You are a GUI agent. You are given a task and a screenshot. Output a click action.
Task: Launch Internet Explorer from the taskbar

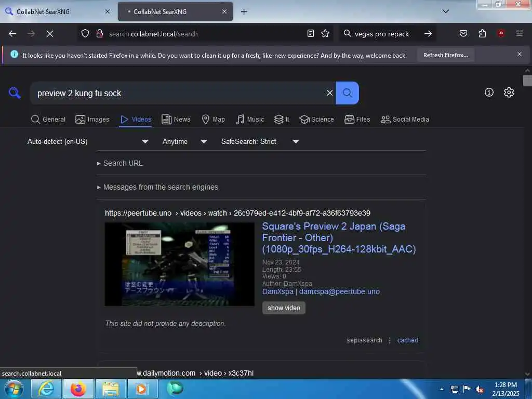[46, 389]
